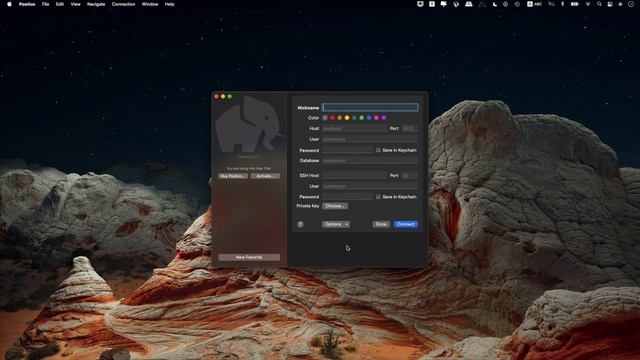Click the Host input field
Screen dimensions: 640x360
pos(354,129)
